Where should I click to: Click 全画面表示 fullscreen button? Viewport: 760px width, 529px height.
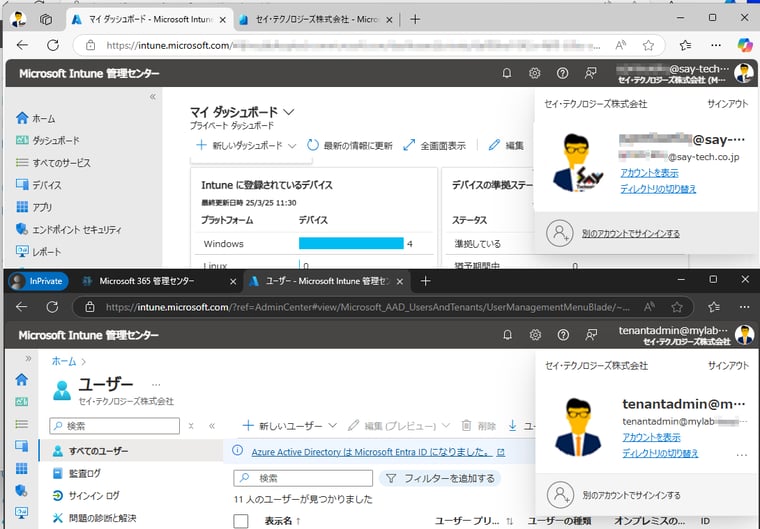tap(434, 145)
